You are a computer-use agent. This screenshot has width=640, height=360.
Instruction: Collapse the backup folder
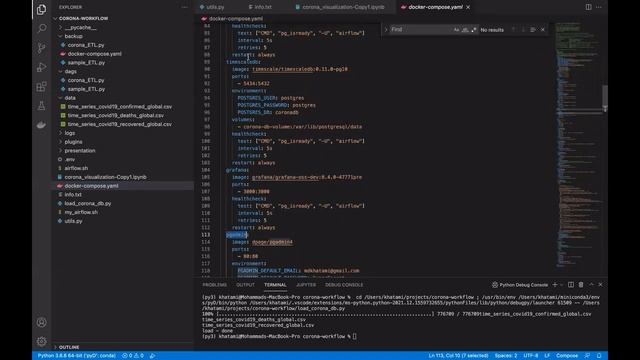[73, 36]
